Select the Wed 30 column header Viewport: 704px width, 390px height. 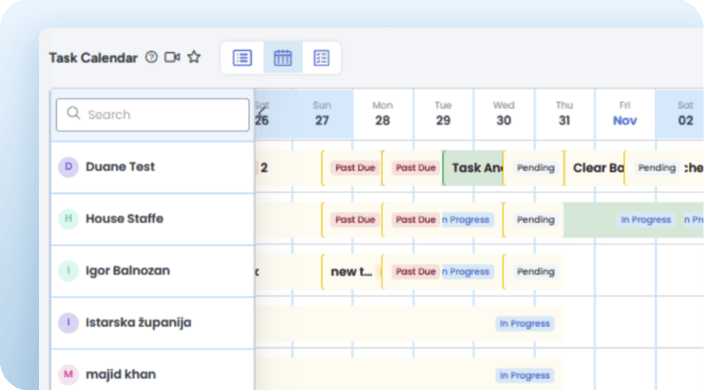pyautogui.click(x=504, y=114)
